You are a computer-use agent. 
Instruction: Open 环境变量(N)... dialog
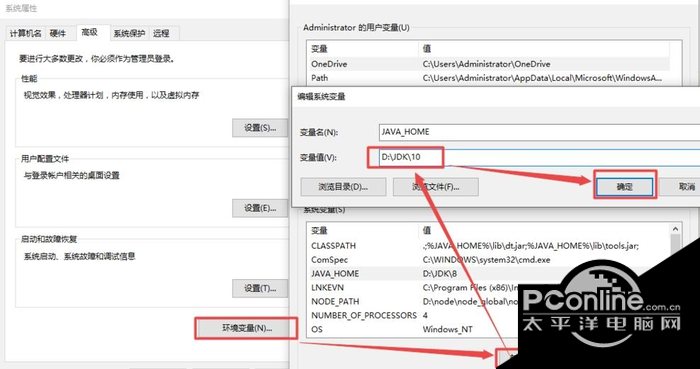(247, 328)
